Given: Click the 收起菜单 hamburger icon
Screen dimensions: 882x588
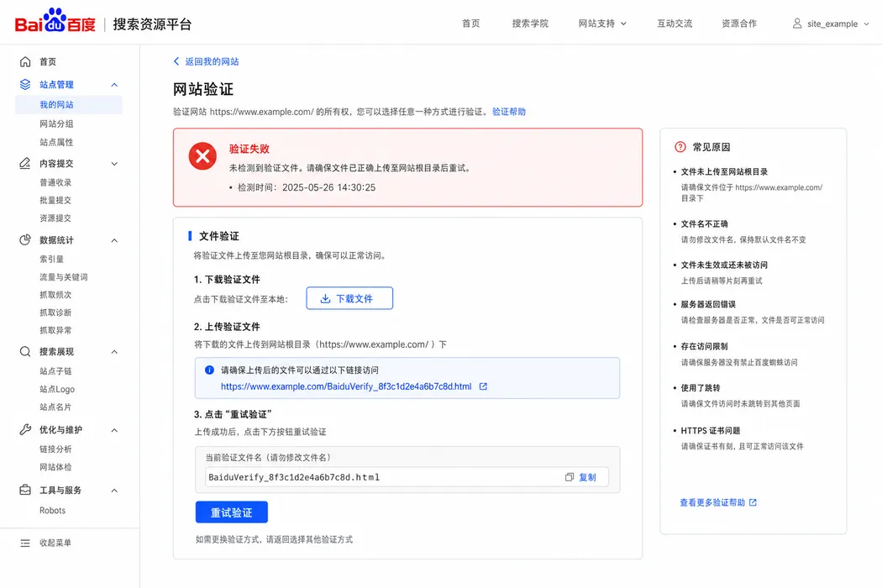Looking at the screenshot, I should click(25, 543).
